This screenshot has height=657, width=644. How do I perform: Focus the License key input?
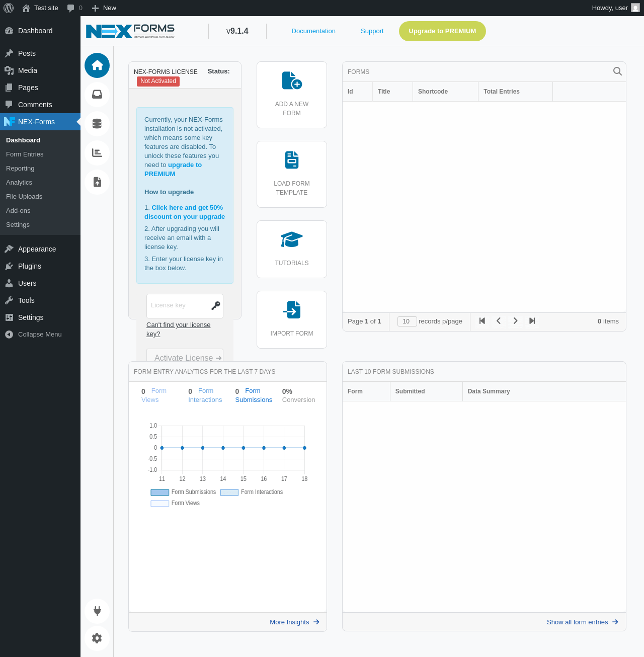(185, 306)
